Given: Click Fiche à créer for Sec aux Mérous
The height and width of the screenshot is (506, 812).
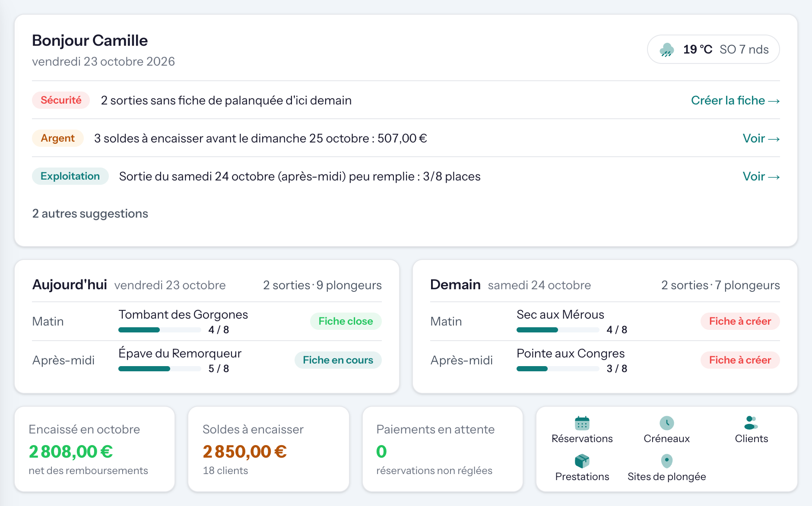Looking at the screenshot, I should [740, 321].
